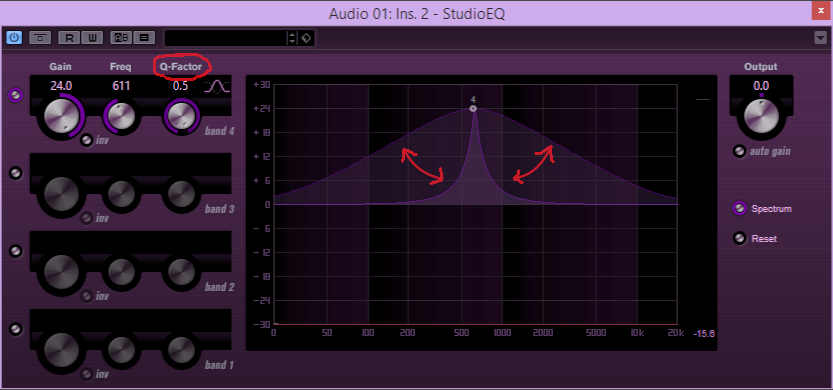Click the Output value 0.0

761,86
